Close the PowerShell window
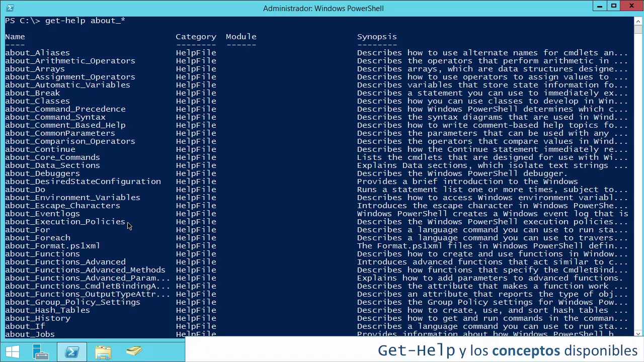 [x=632, y=6]
